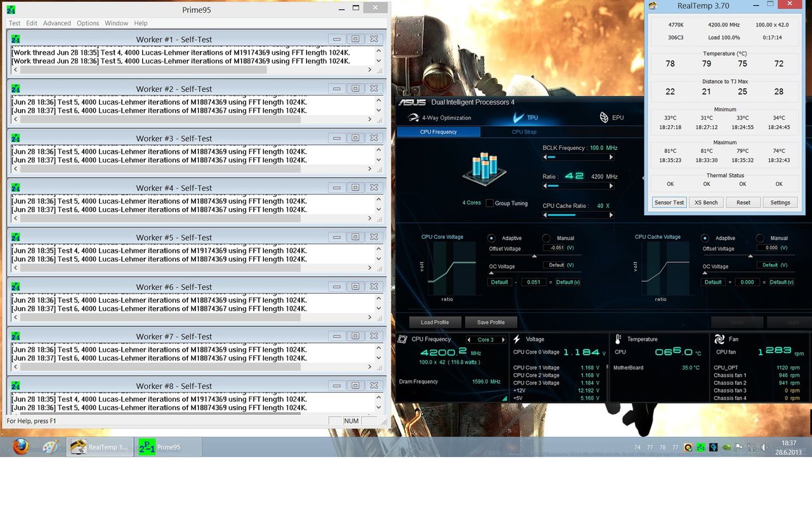Open RealTemp Settings

click(x=780, y=203)
